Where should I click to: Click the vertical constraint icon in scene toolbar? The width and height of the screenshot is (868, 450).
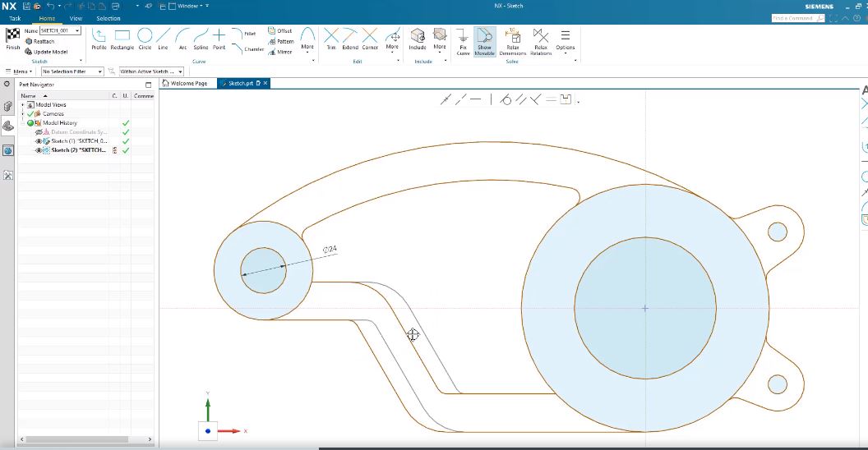pyautogui.click(x=491, y=99)
